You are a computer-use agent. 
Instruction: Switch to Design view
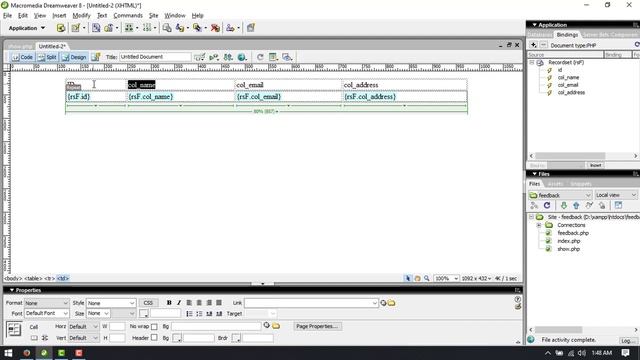click(74, 57)
